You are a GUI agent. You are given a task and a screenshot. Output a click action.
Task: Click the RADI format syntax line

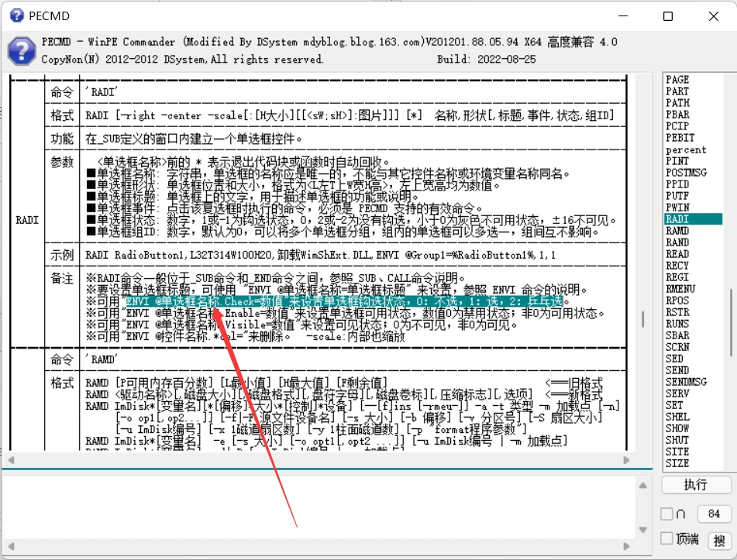click(x=350, y=115)
